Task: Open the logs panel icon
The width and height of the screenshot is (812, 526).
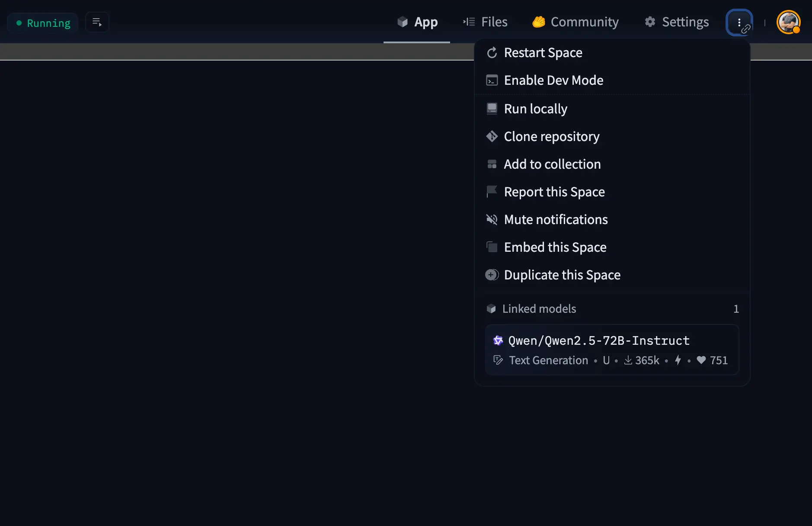Action: click(x=97, y=22)
